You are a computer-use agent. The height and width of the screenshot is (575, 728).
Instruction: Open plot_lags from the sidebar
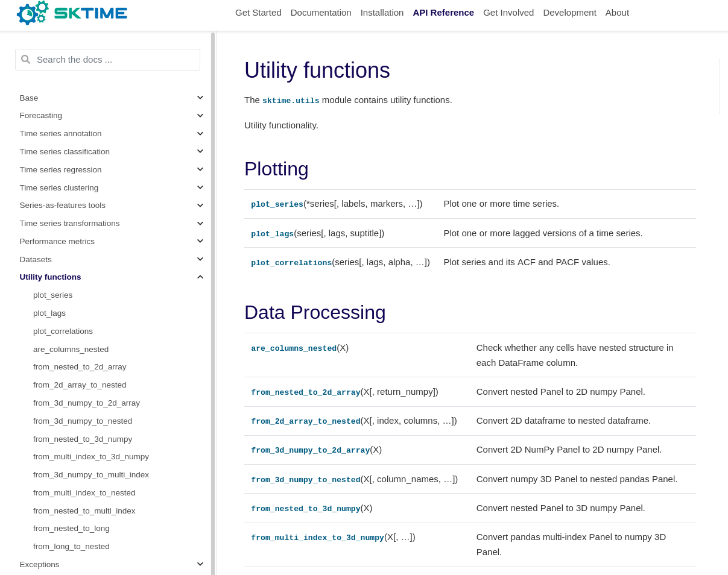coord(49,313)
